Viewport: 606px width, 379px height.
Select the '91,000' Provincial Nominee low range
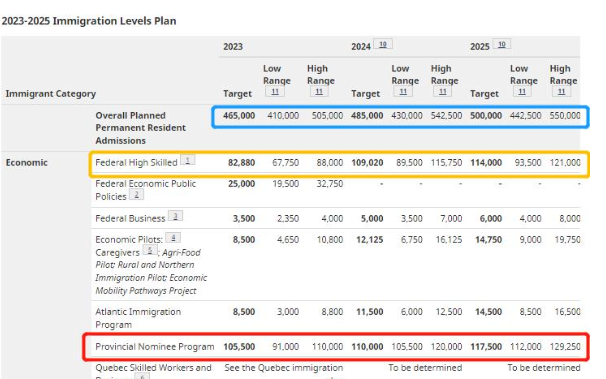[286, 347]
